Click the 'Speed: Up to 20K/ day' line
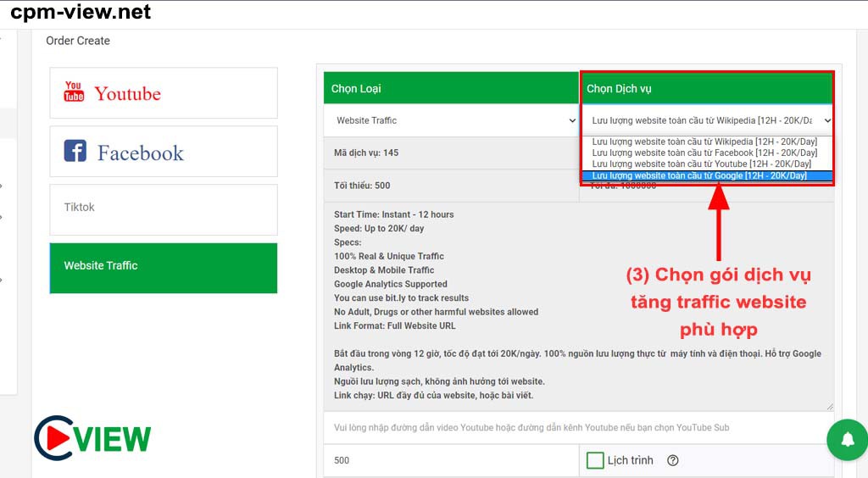This screenshot has width=868, height=478. point(379,228)
